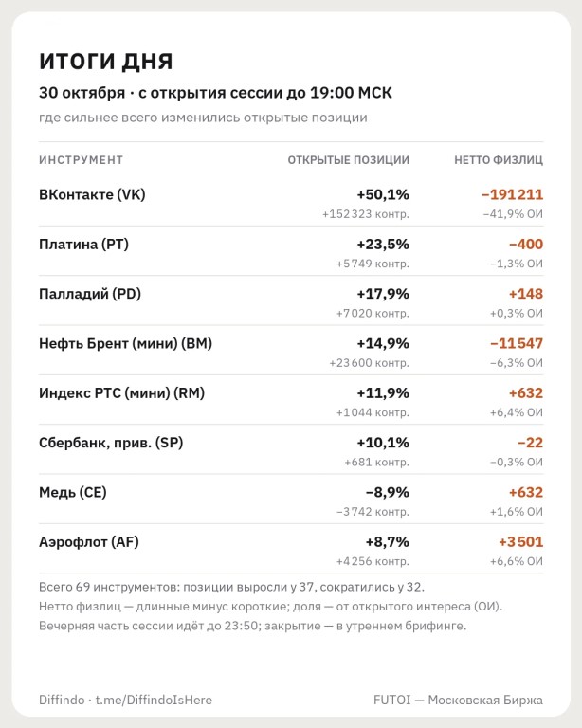Select the ИНСТРУМЕНТ column header
The image size is (582, 728).
[x=82, y=160]
